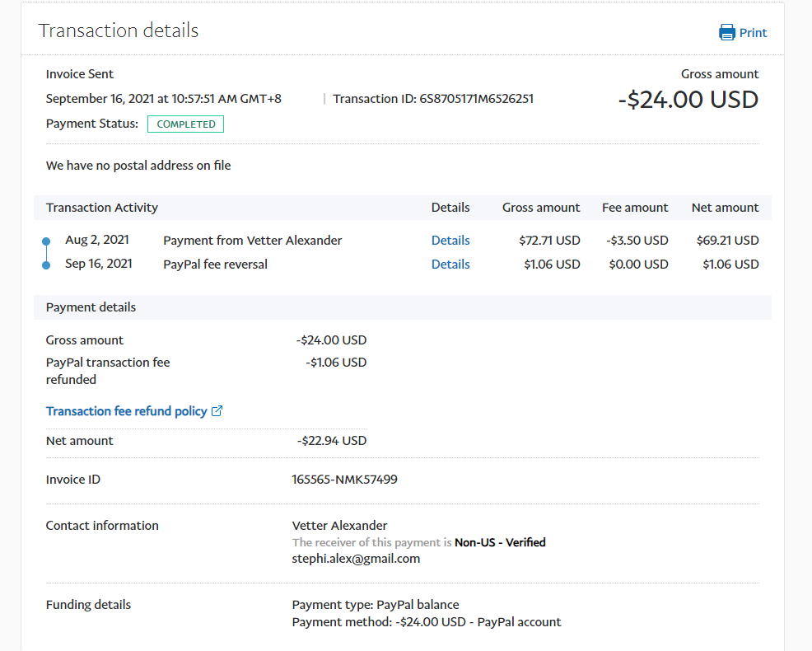Viewport: 812px width, 651px height.
Task: Click external-link icon beside refund policy
Action: (x=217, y=411)
